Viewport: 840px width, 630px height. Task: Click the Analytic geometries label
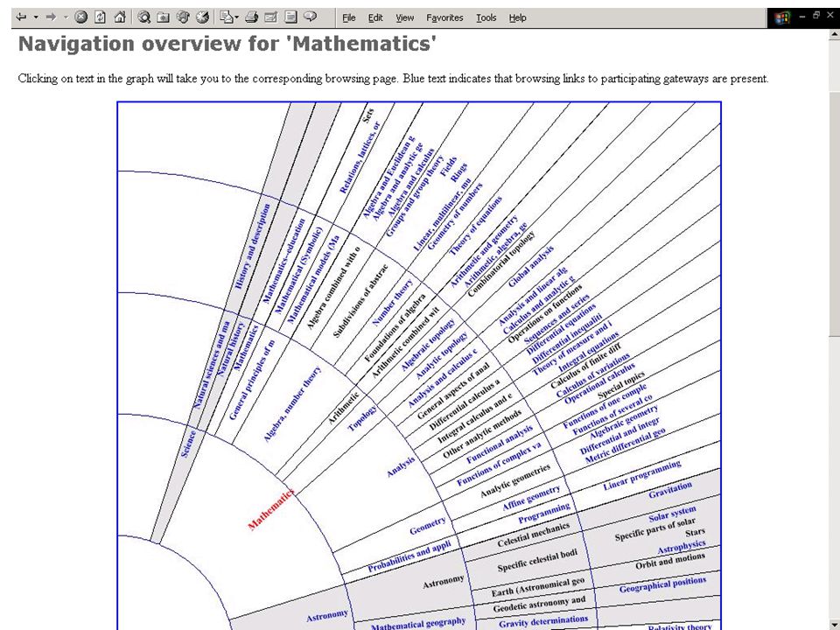click(514, 480)
